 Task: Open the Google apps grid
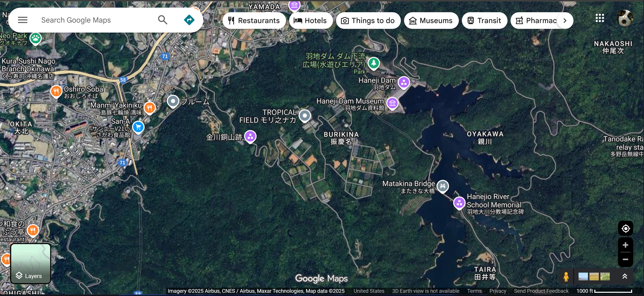(x=600, y=18)
